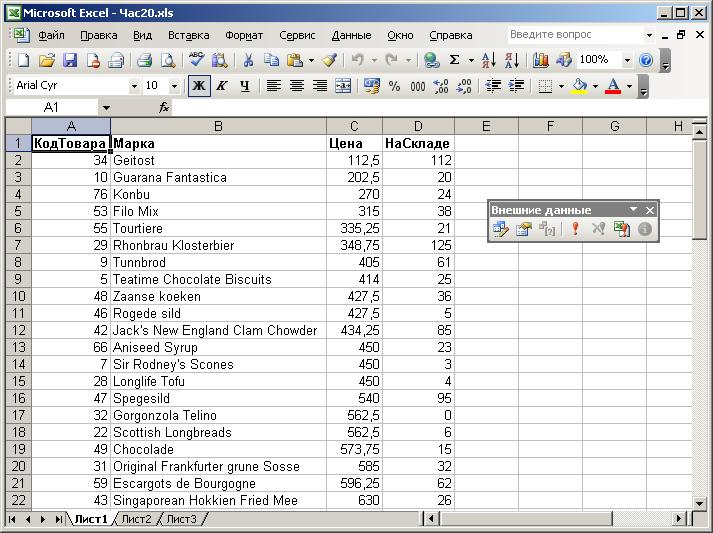
Task: Sort ascending with the A-Я icon
Action: [x=489, y=60]
